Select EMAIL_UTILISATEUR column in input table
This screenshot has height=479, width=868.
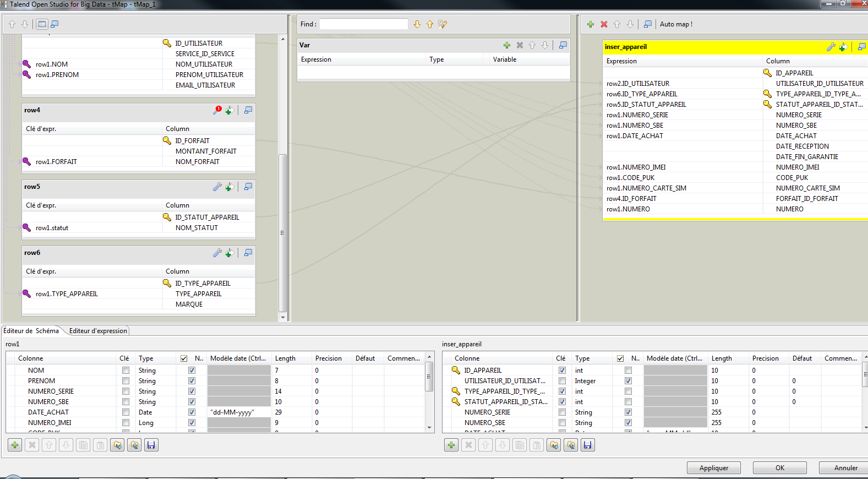click(205, 85)
